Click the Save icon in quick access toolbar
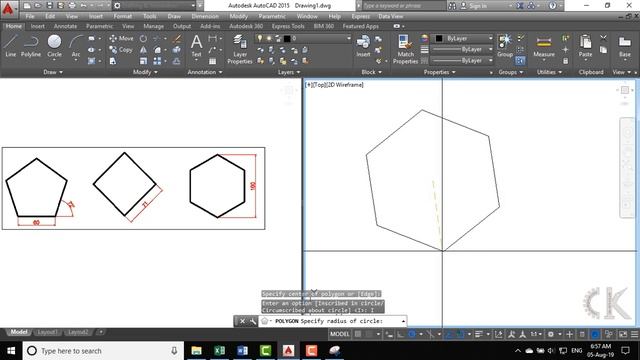Viewport: 640px width, 360px height. [49, 6]
